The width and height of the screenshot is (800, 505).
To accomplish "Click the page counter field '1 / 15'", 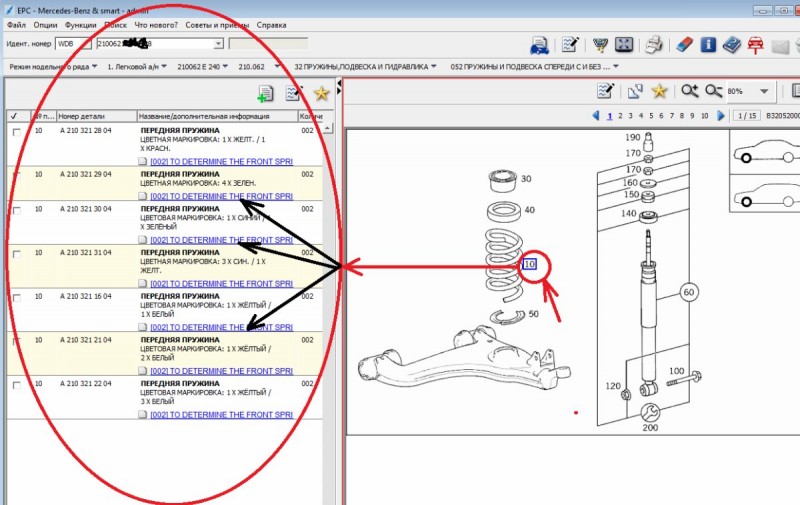I will (747, 116).
